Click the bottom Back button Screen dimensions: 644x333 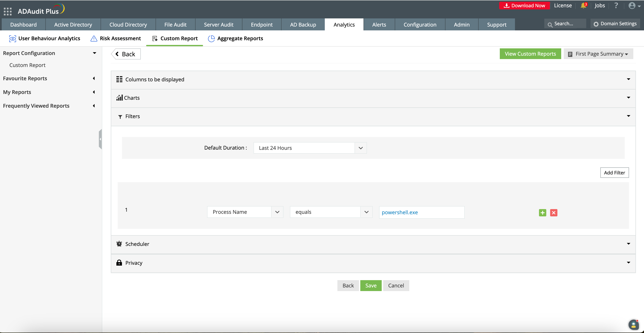click(x=348, y=285)
